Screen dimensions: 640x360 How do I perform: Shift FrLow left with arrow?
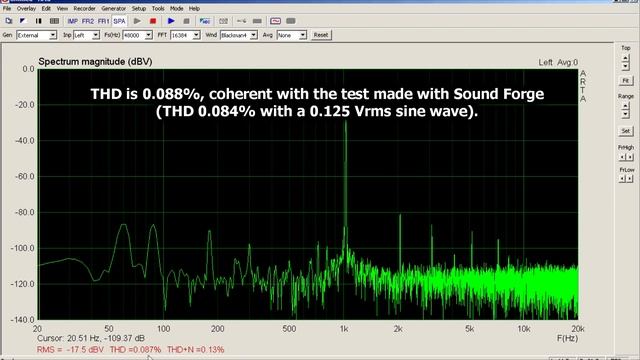pos(622,179)
